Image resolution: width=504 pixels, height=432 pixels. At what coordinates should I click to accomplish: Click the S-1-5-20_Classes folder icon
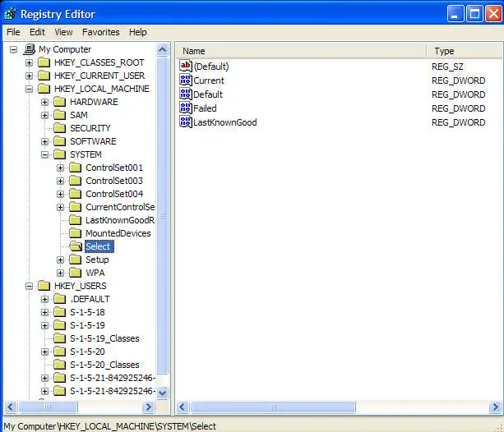[59, 365]
